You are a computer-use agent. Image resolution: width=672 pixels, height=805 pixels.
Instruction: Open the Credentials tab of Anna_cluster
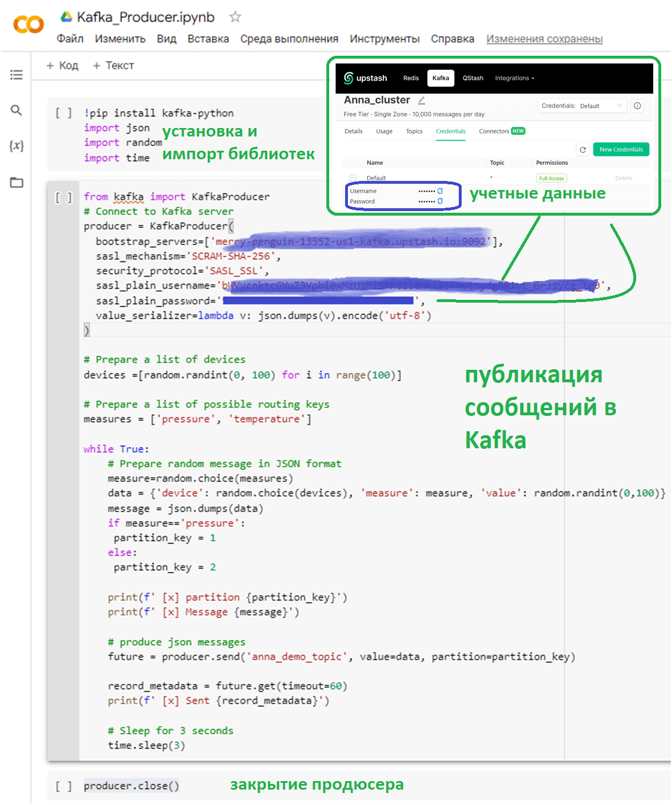451,131
